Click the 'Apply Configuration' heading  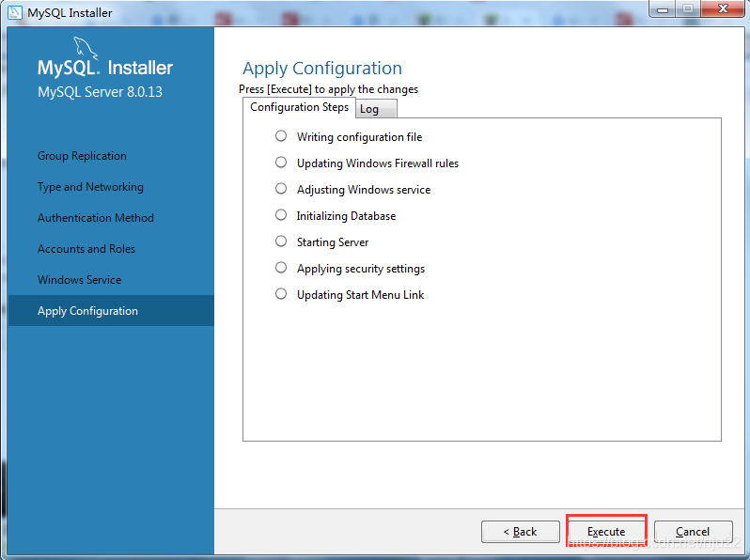coord(322,69)
